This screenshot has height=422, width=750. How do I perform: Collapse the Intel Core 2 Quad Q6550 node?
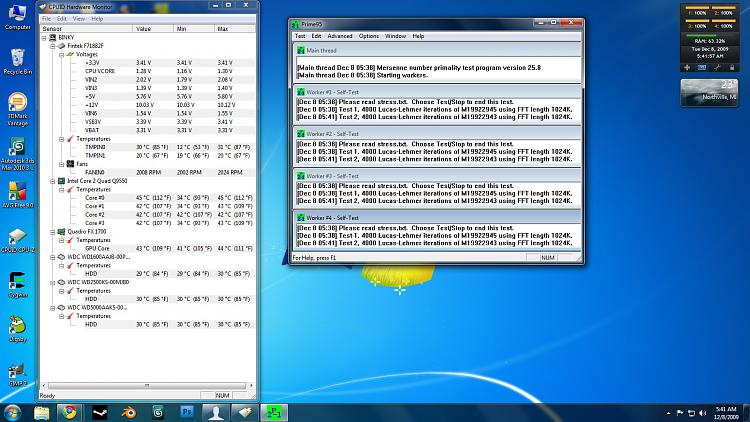(x=53, y=181)
